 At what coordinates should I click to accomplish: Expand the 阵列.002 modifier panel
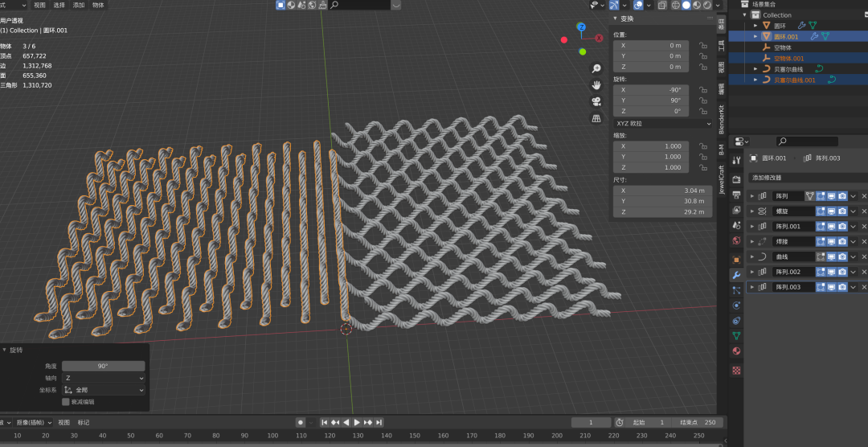click(752, 272)
